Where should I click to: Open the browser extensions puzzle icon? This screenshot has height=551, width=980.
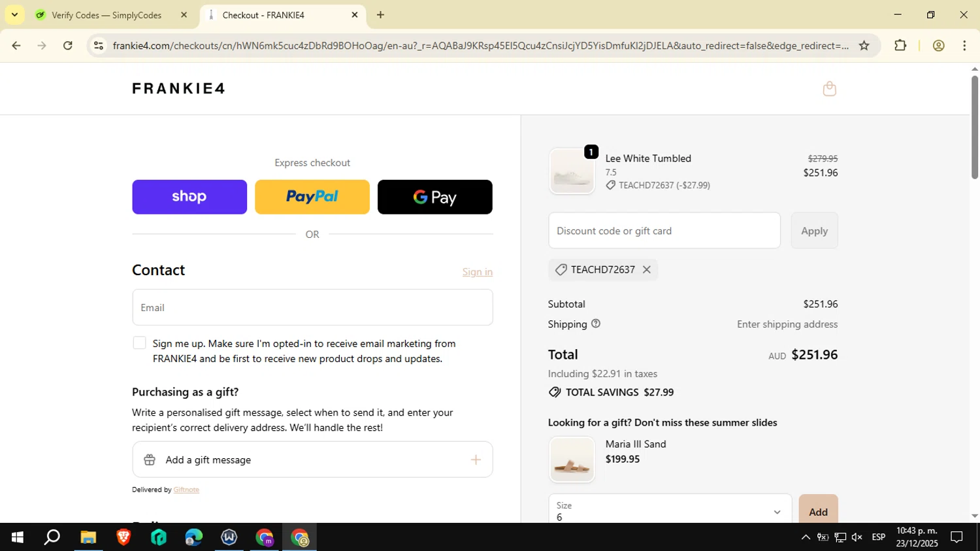(x=900, y=45)
